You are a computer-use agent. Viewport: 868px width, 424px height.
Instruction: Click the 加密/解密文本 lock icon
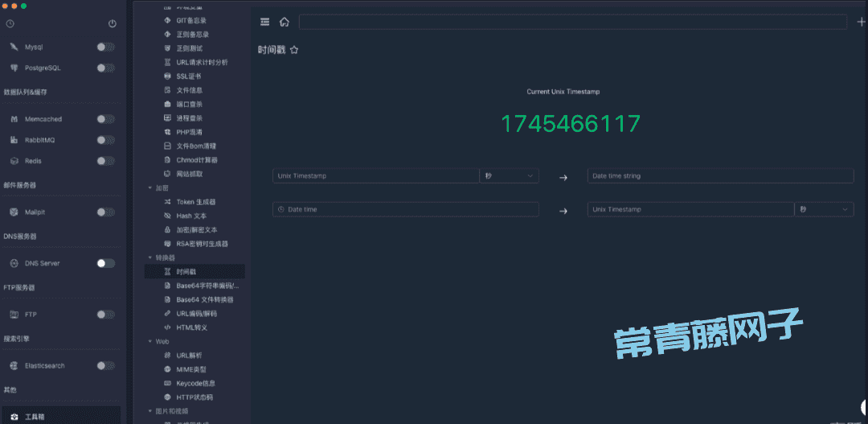click(167, 229)
